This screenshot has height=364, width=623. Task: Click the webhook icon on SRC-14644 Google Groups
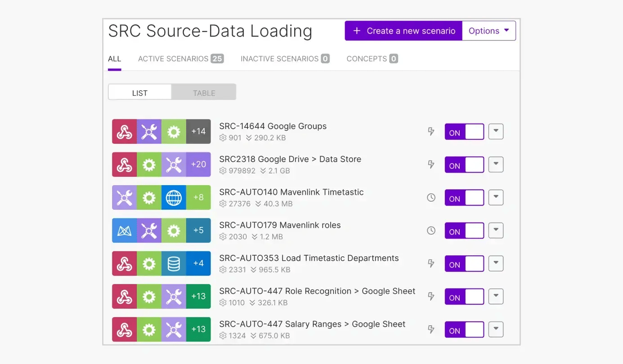[124, 131]
